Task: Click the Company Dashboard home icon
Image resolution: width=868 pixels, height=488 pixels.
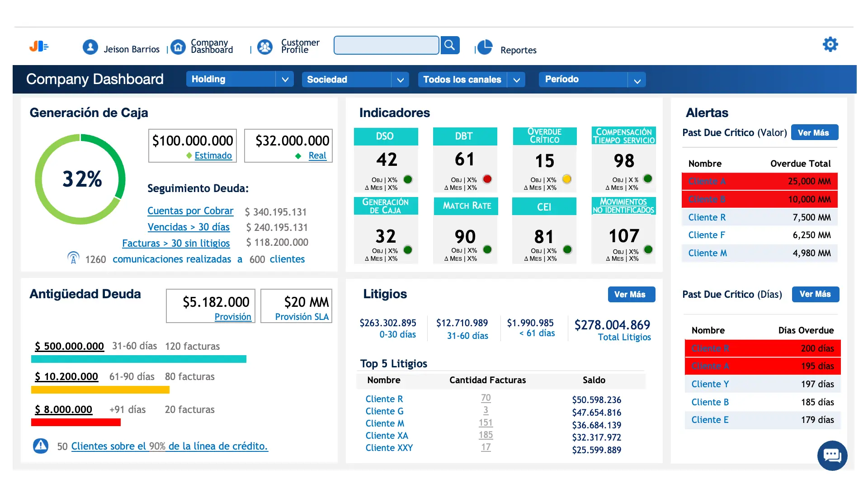Action: (178, 47)
